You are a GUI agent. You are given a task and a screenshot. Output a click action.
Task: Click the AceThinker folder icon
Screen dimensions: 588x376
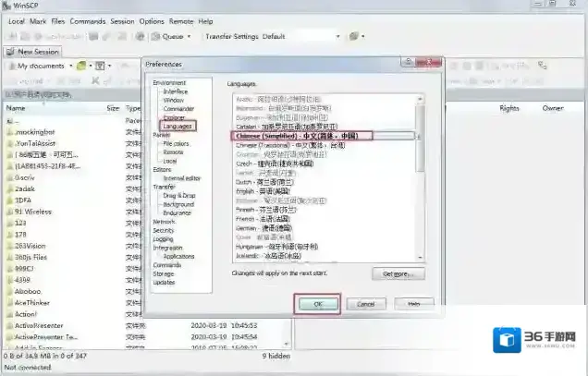[x=8, y=300]
